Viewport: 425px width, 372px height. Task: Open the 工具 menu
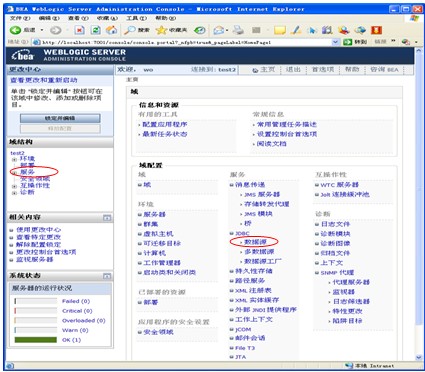point(136,18)
